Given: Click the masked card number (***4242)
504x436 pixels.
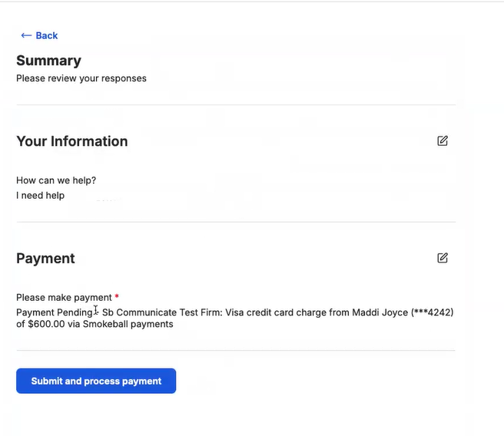Looking at the screenshot, I should pos(433,312).
